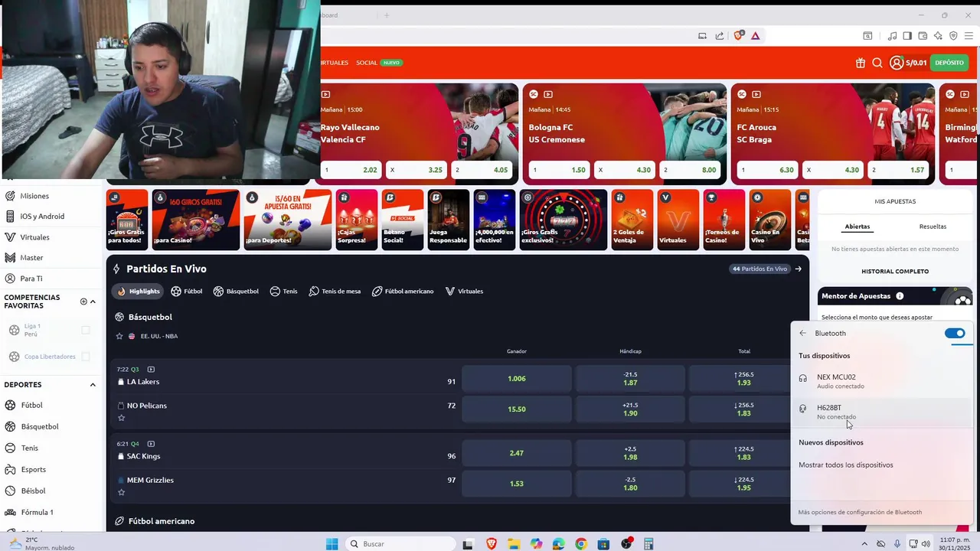Open the browser hamburger menu
980x551 pixels.
[x=970, y=35]
